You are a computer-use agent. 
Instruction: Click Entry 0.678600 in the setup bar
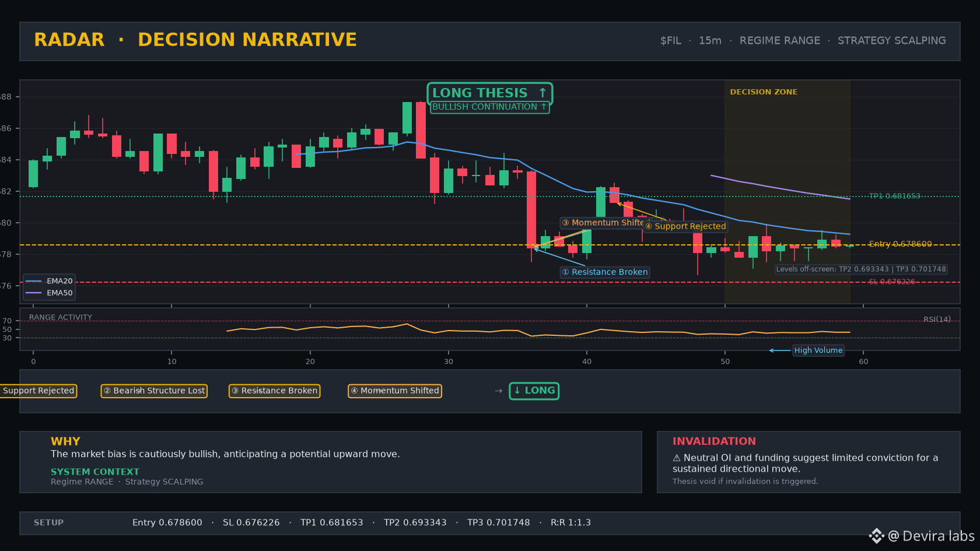click(x=167, y=522)
